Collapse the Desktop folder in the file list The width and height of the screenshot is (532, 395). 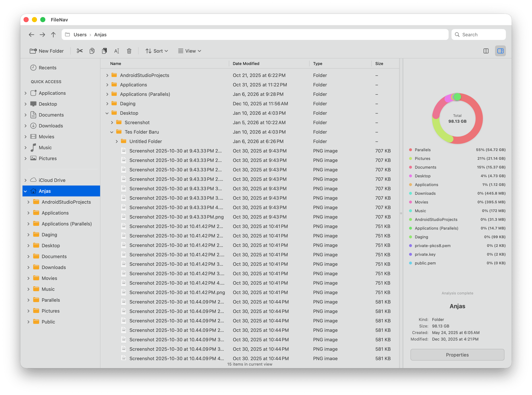coord(107,113)
